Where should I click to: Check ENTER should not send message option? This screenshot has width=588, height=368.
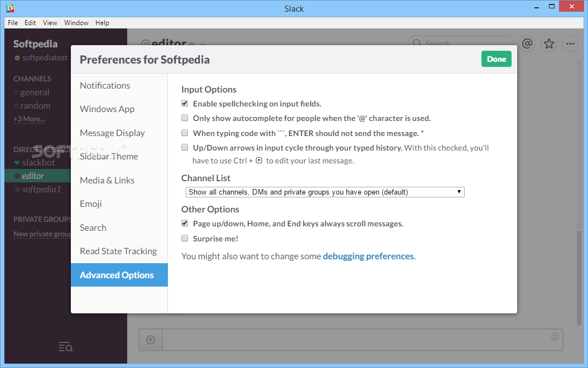click(x=185, y=133)
